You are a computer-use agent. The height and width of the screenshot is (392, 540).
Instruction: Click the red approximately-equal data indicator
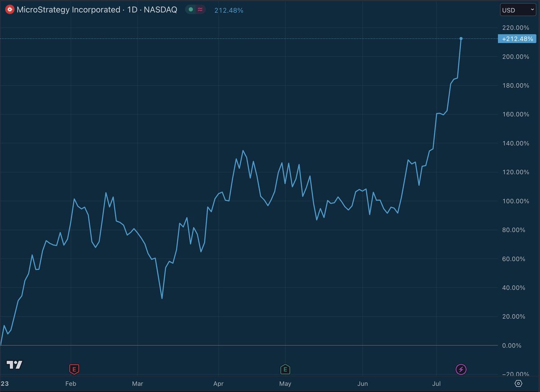tap(200, 9)
